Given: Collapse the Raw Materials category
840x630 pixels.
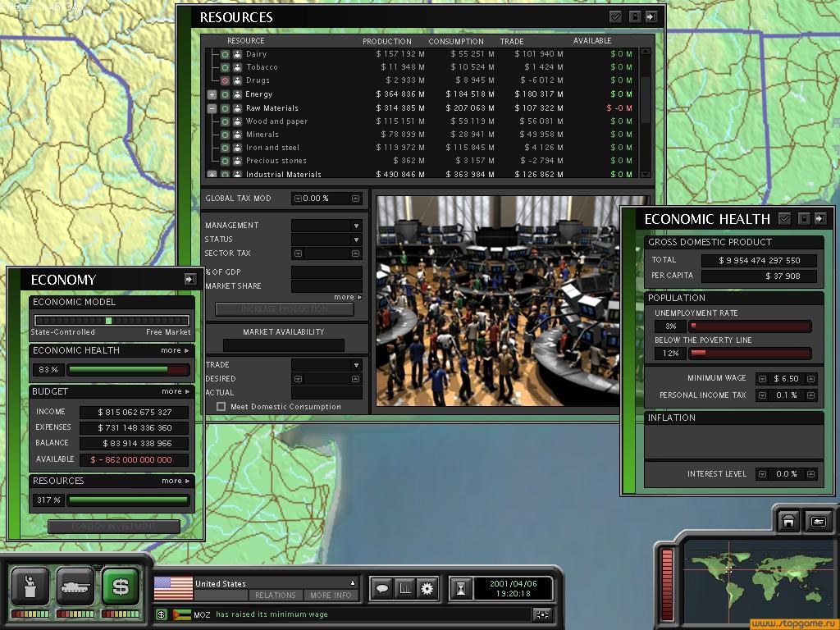Looking at the screenshot, I should coord(212,108).
